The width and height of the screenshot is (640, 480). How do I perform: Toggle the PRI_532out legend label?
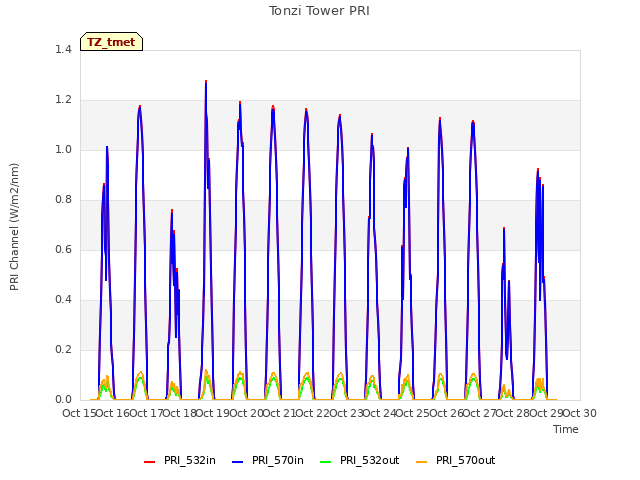[369, 460]
